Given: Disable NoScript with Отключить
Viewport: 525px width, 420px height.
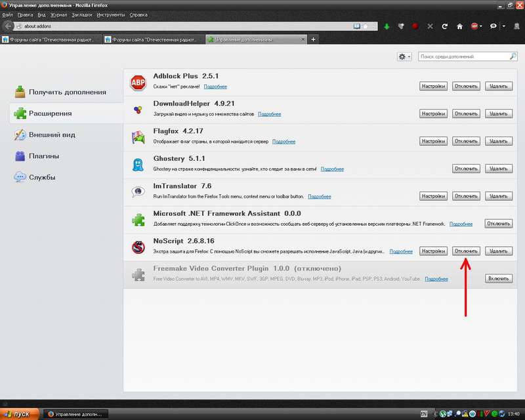Looking at the screenshot, I should point(466,251).
